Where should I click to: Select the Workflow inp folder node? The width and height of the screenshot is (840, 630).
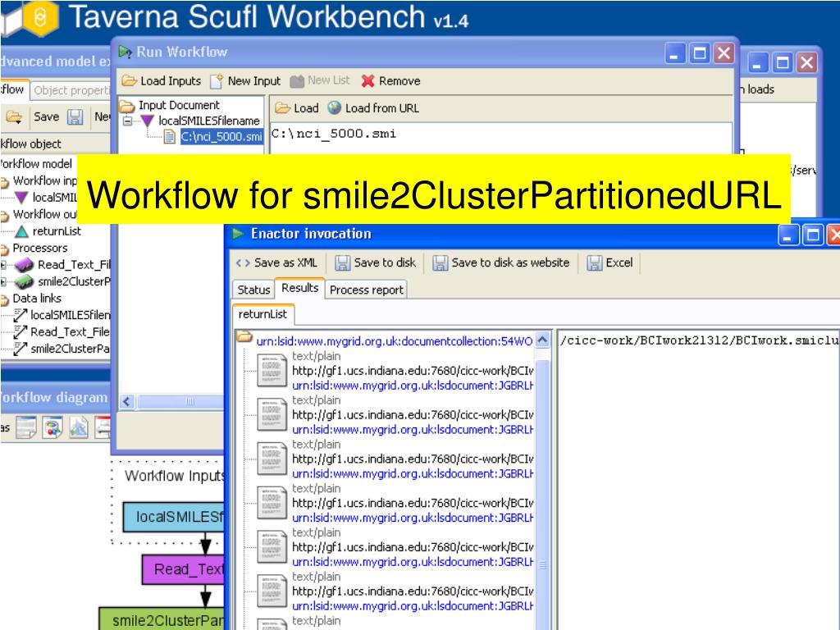(x=44, y=180)
